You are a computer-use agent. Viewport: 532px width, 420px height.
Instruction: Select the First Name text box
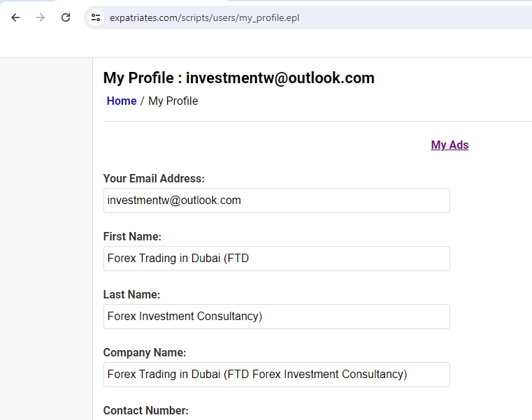click(276, 259)
